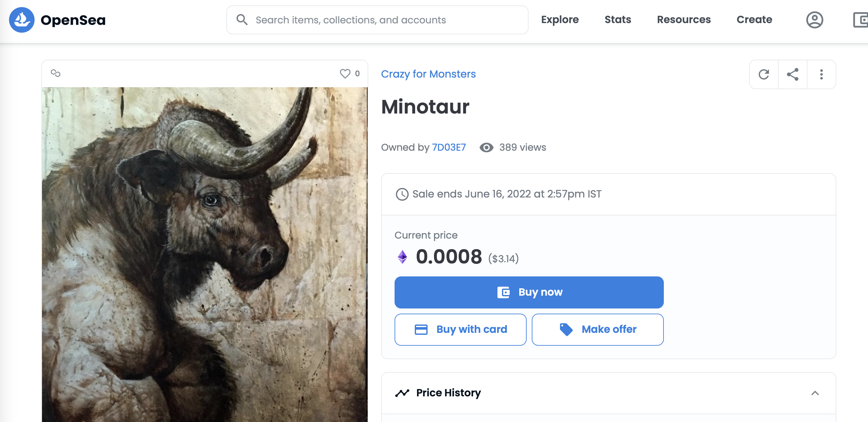868x422 pixels.
Task: Click the Create nav item
Action: [x=754, y=20]
